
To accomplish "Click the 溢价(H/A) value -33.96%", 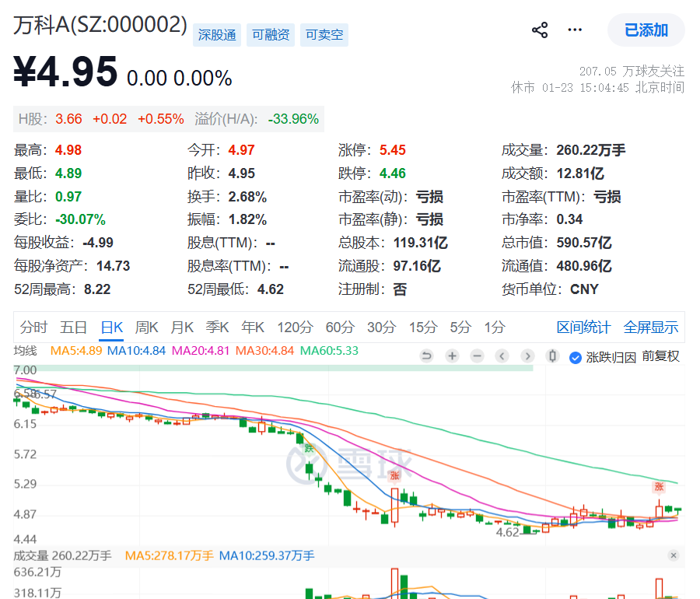I will 293,119.
